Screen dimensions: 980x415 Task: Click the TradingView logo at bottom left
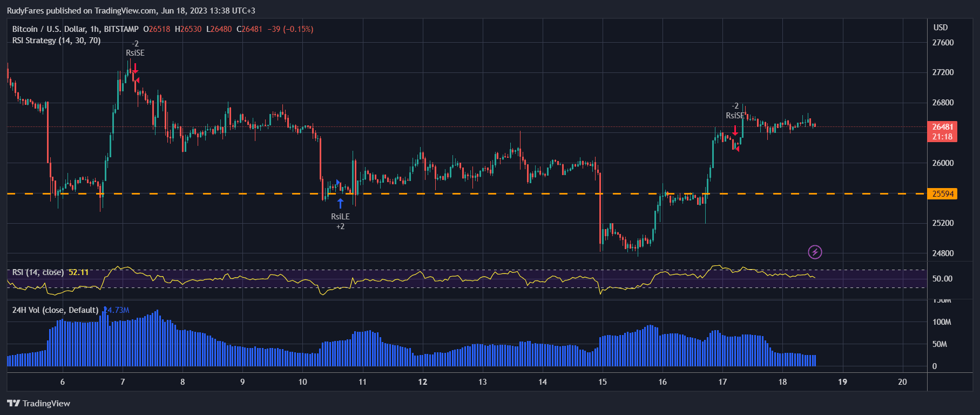pyautogui.click(x=39, y=403)
